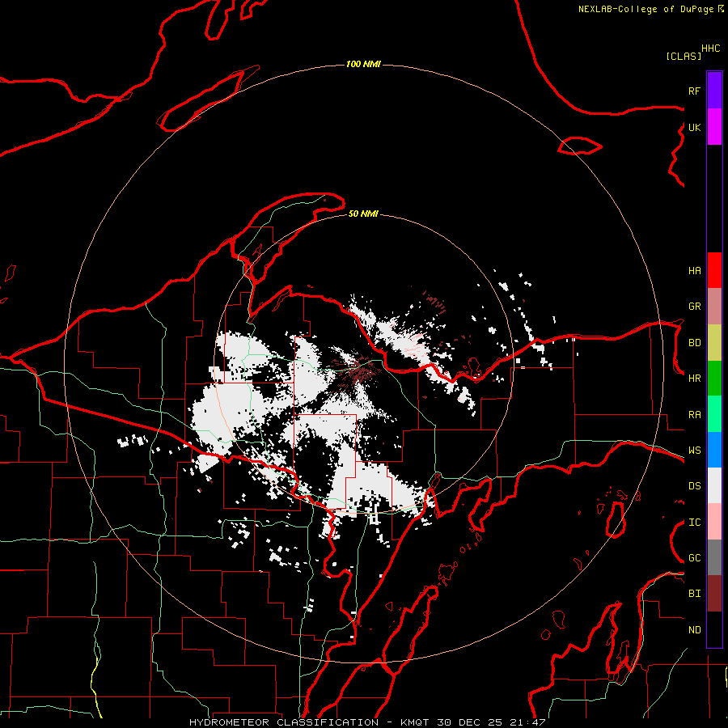Click the DS legend label
Image resolution: width=728 pixels, height=728 pixels.
point(695,486)
